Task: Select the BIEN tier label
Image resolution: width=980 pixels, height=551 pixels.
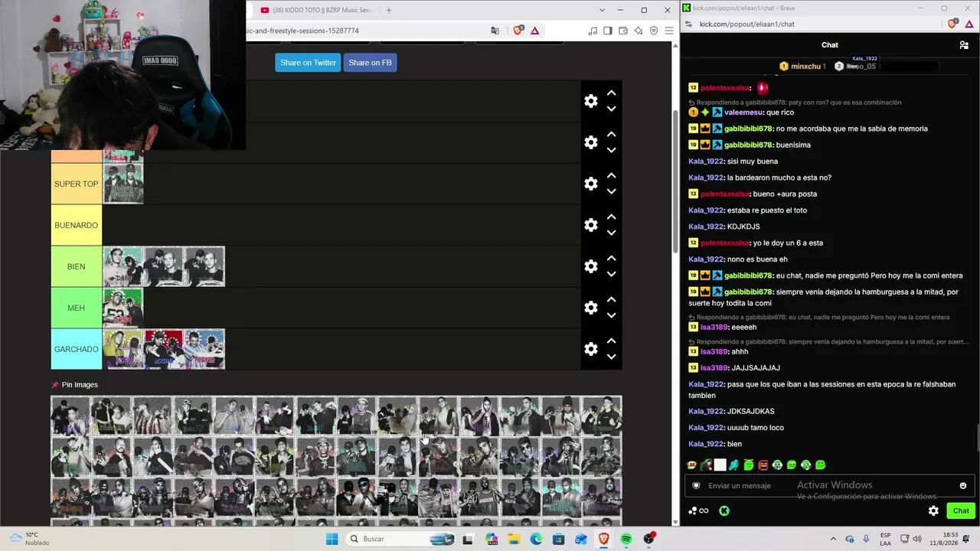Action: [77, 266]
